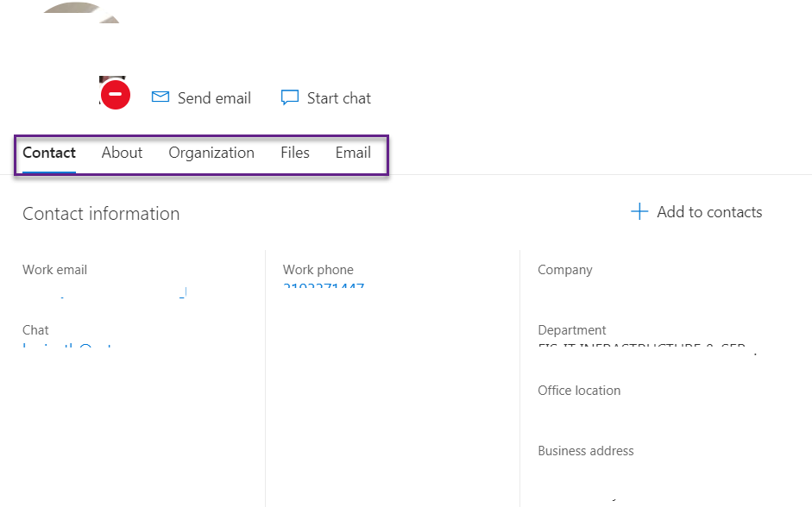Click the speech bubble icon beside Start chat
The image size is (812, 507).
pyautogui.click(x=290, y=97)
